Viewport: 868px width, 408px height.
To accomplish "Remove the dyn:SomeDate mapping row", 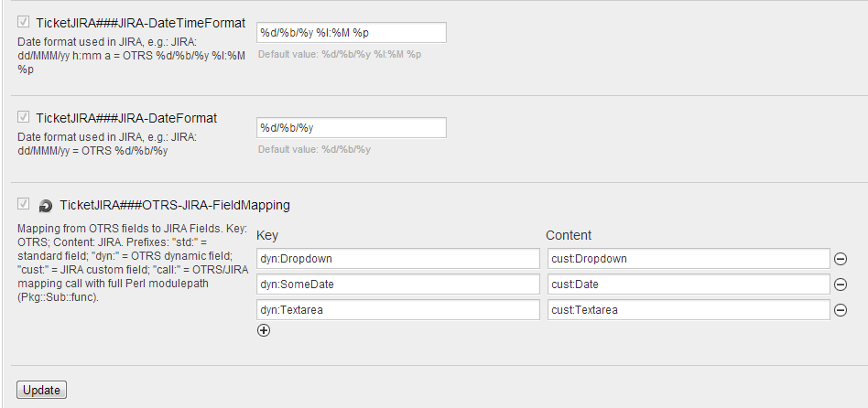I will click(841, 285).
